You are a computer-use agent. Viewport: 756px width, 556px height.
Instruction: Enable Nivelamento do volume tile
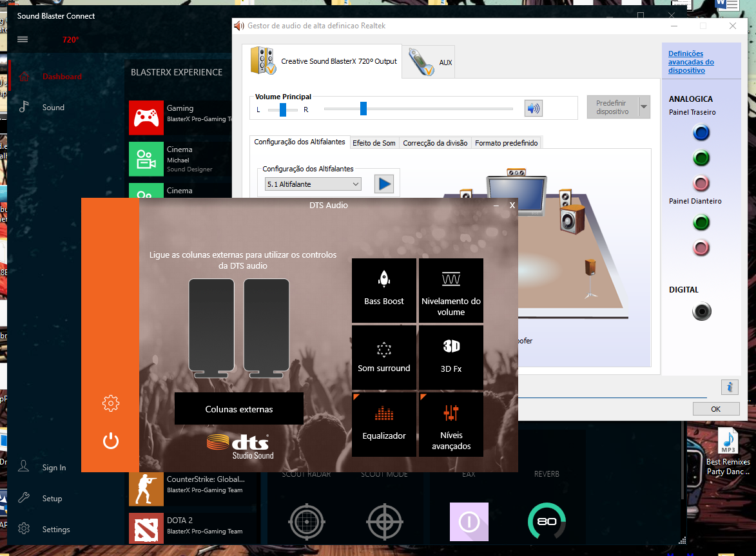[x=451, y=291]
